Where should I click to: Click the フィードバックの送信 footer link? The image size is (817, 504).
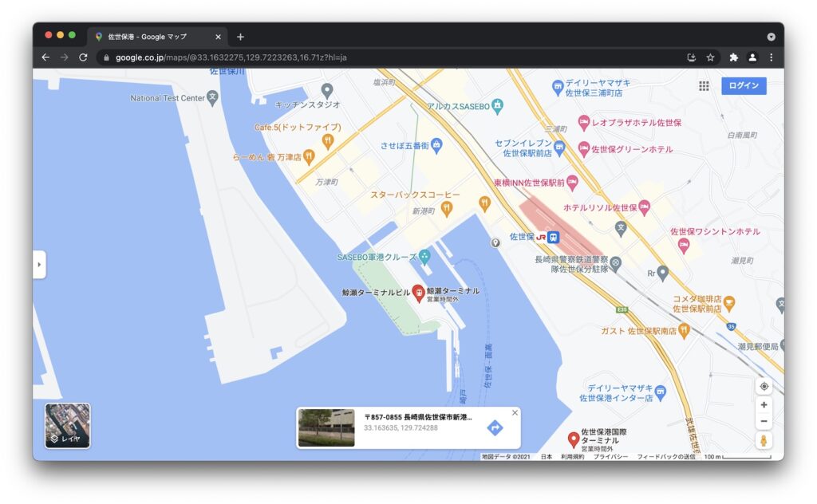click(666, 457)
